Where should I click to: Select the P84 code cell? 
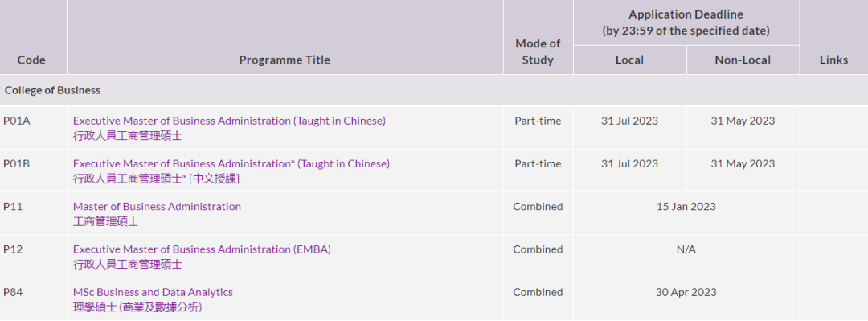tap(33, 299)
